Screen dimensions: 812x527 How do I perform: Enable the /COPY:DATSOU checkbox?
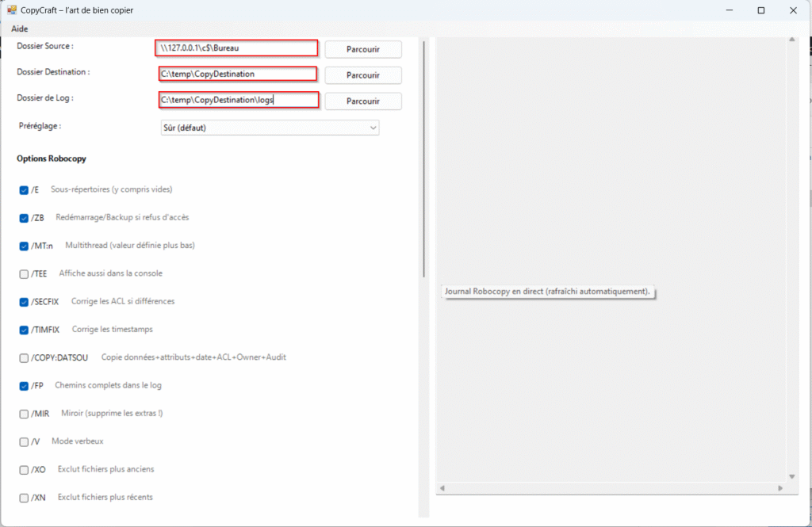pos(24,357)
